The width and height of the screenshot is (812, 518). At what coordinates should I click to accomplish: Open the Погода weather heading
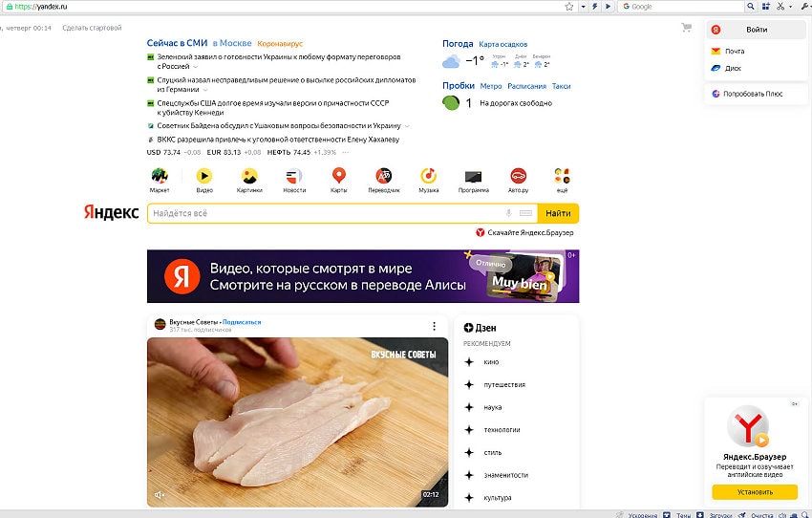458,44
